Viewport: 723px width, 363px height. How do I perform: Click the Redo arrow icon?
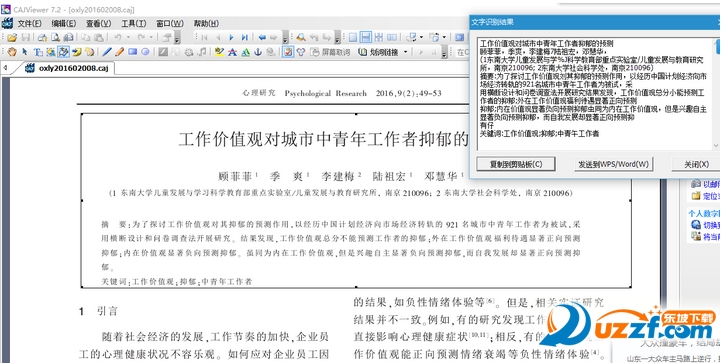click(141, 37)
